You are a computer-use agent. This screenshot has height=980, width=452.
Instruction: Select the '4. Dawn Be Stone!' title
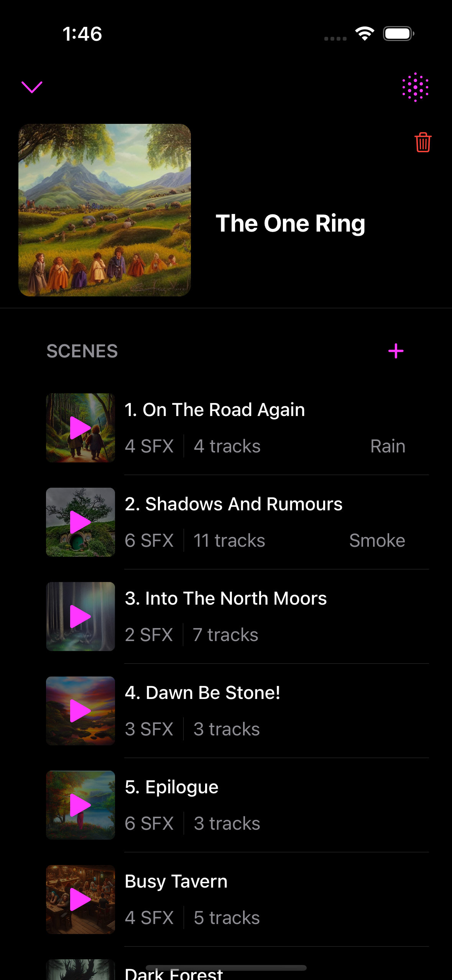coord(202,693)
